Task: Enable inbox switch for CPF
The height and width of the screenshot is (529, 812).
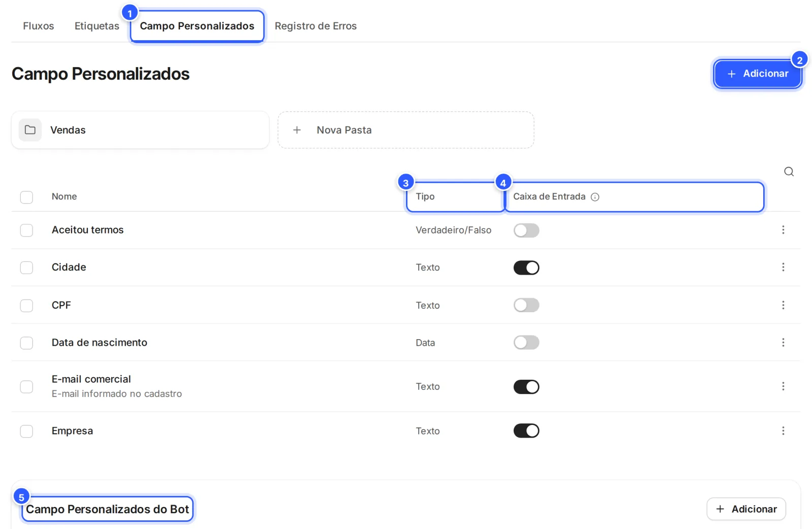Action: 526,305
